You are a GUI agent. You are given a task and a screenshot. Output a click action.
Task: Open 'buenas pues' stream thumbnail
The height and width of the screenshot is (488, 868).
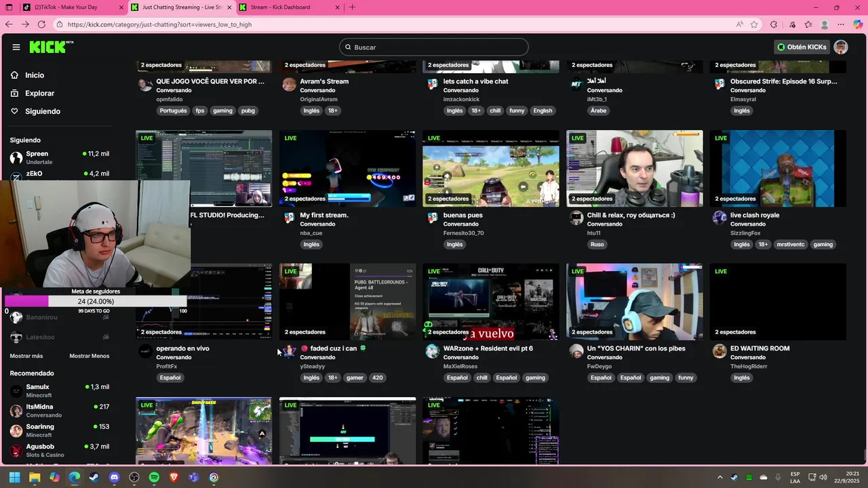click(491, 168)
